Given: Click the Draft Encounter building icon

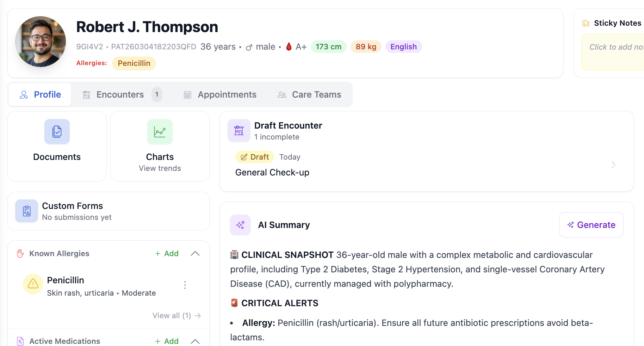Looking at the screenshot, I should [x=239, y=130].
